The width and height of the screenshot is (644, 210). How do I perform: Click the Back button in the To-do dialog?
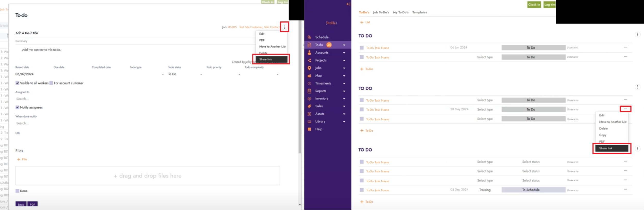click(21, 204)
